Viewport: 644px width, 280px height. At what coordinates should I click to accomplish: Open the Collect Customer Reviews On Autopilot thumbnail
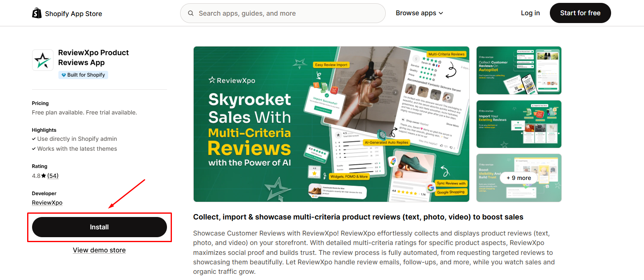[x=519, y=70]
